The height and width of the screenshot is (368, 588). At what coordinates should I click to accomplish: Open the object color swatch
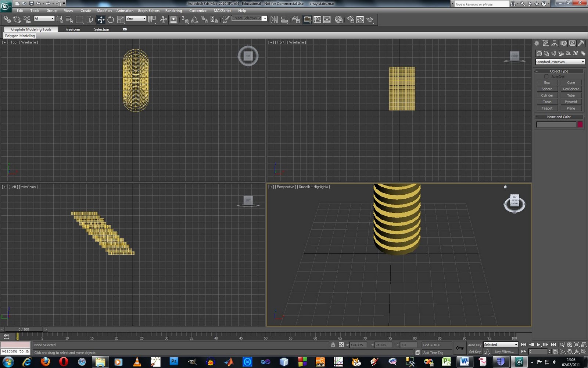pyautogui.click(x=580, y=124)
